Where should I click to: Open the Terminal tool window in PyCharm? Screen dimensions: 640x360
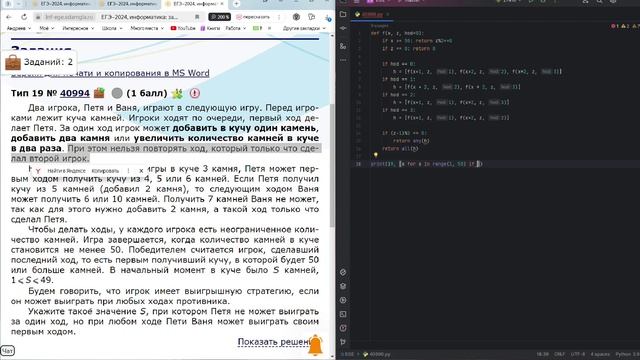pyautogui.click(x=343, y=314)
